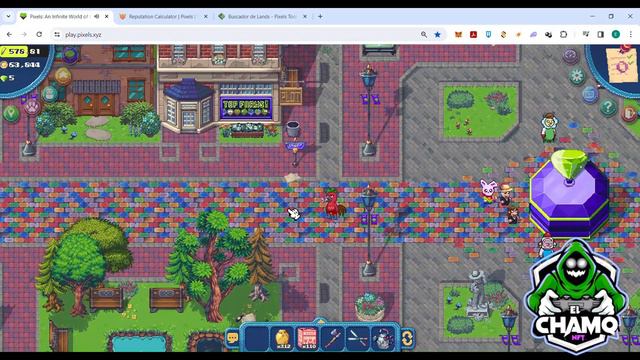The width and height of the screenshot is (640, 360).
Task: Close the Buscador de Lands tab
Action: point(304,17)
